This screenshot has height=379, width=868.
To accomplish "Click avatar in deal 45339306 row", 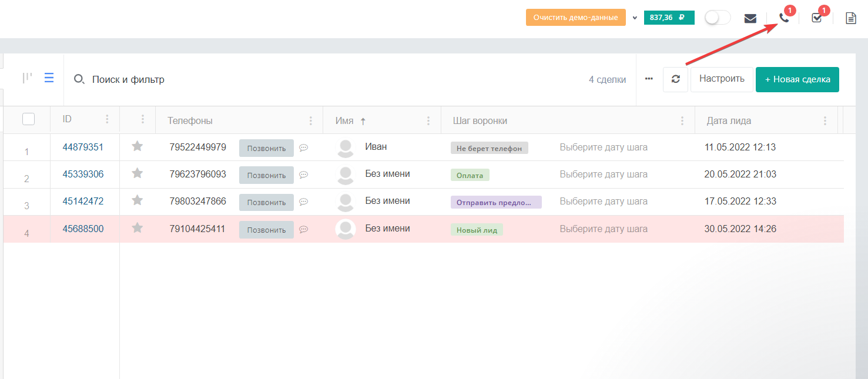I will [x=346, y=175].
